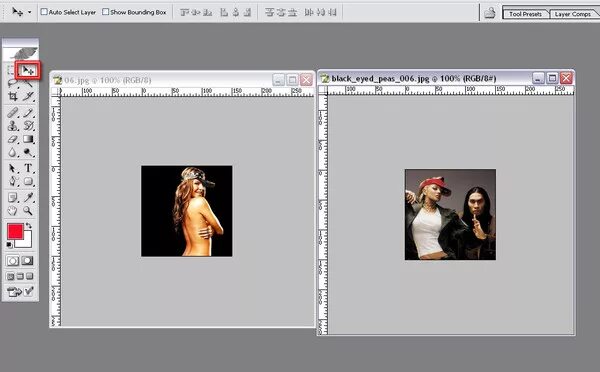Select the Lasso tool
This screenshot has width=600, height=372.
pyautogui.click(x=12, y=83)
